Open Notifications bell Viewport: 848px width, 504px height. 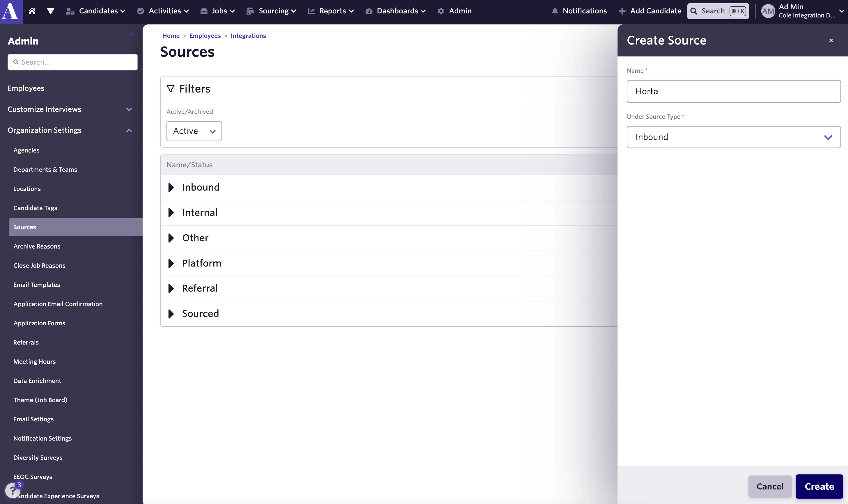(x=579, y=11)
